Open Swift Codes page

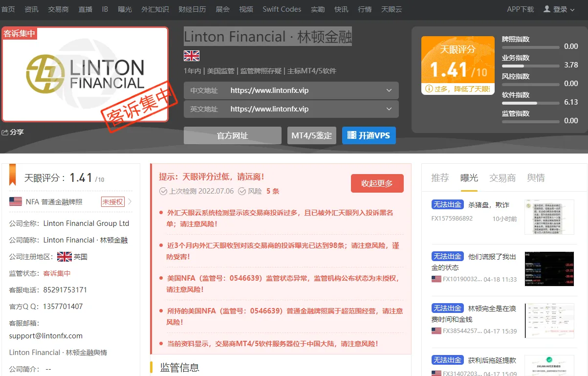282,9
